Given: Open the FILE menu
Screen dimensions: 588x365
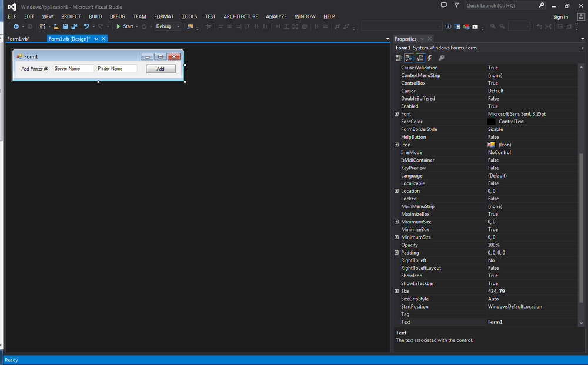Looking at the screenshot, I should point(12,16).
